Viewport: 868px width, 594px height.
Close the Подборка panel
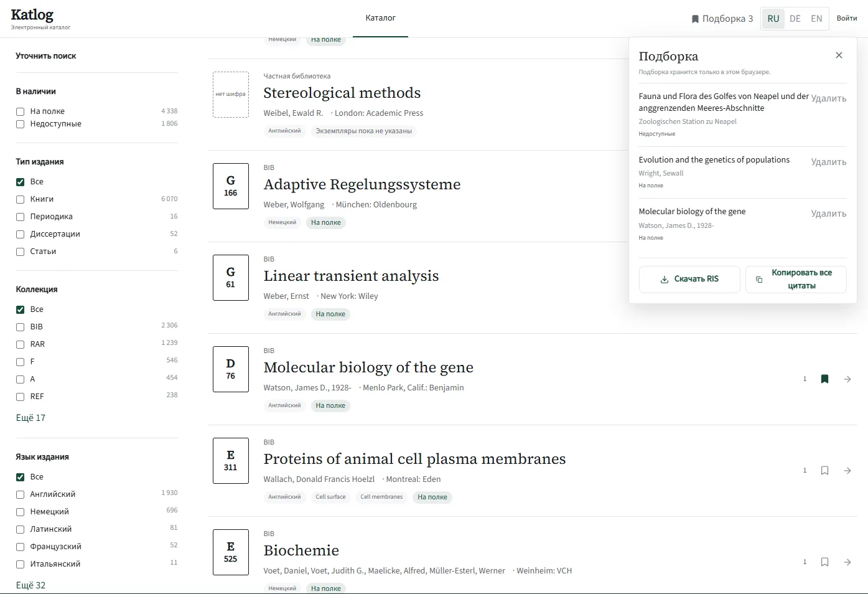pos(839,55)
